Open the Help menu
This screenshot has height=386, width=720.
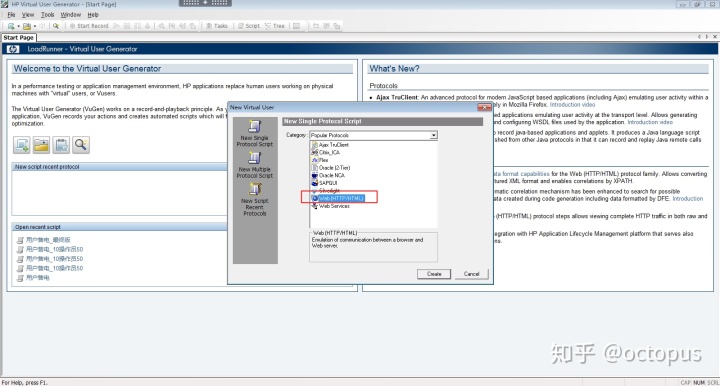pyautogui.click(x=93, y=15)
